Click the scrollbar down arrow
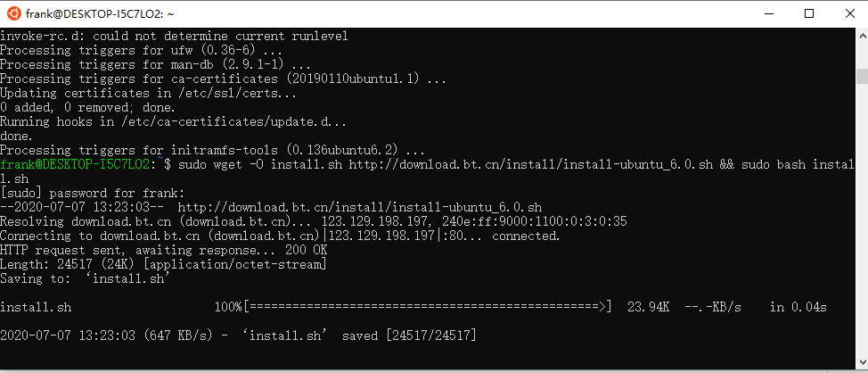The width and height of the screenshot is (868, 373). pyautogui.click(x=862, y=362)
